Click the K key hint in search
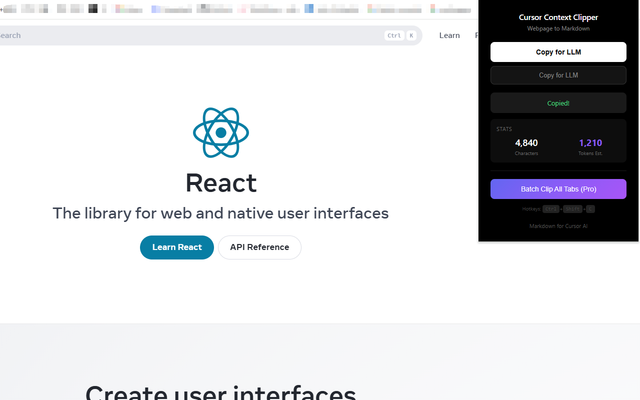 [x=411, y=36]
